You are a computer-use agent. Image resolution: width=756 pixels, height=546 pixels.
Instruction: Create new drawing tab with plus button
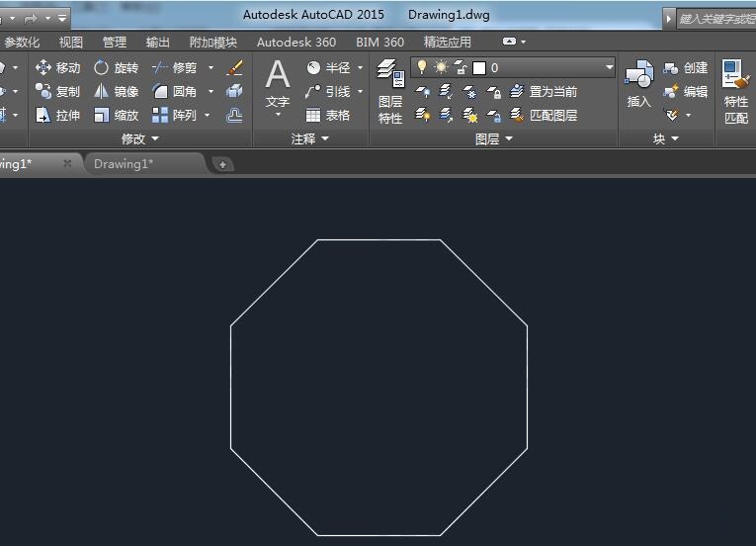pyautogui.click(x=222, y=164)
